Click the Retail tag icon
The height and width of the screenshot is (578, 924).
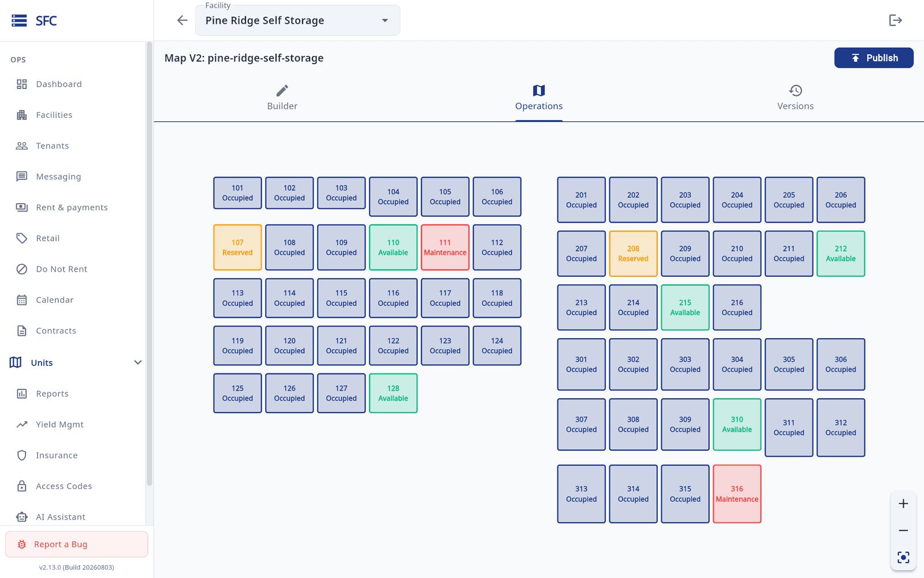(x=22, y=238)
